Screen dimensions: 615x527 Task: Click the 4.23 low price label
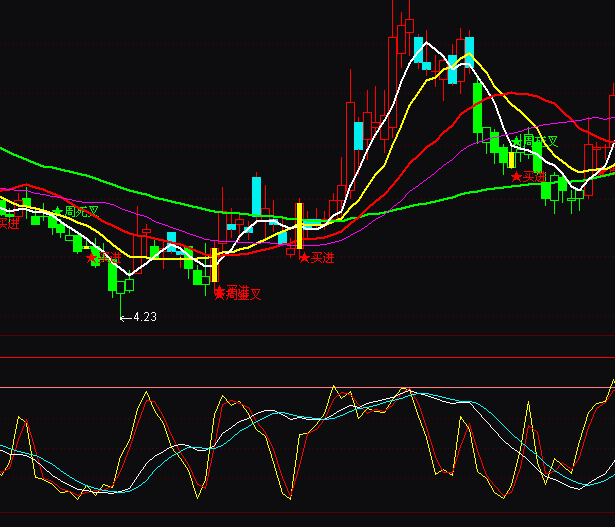(139, 317)
